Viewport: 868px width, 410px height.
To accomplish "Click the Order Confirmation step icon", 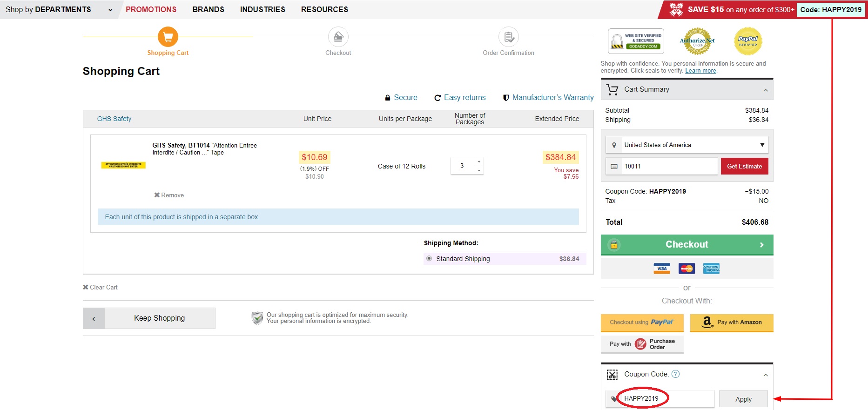I will pyautogui.click(x=509, y=37).
